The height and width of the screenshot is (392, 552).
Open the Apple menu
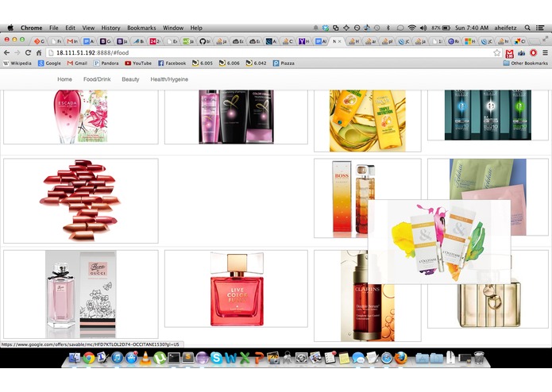[10, 28]
